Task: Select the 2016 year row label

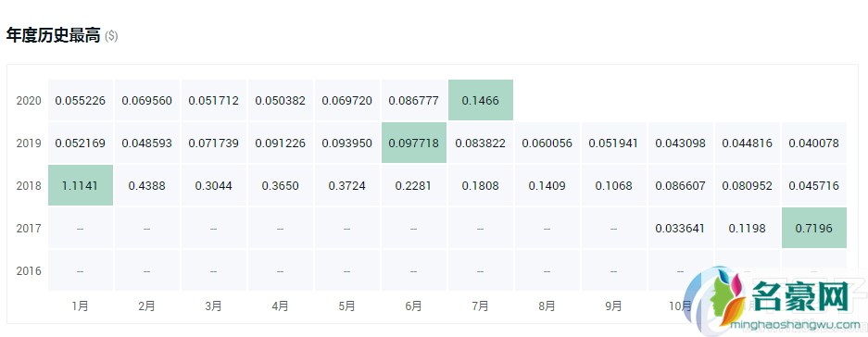Action: pyautogui.click(x=29, y=271)
